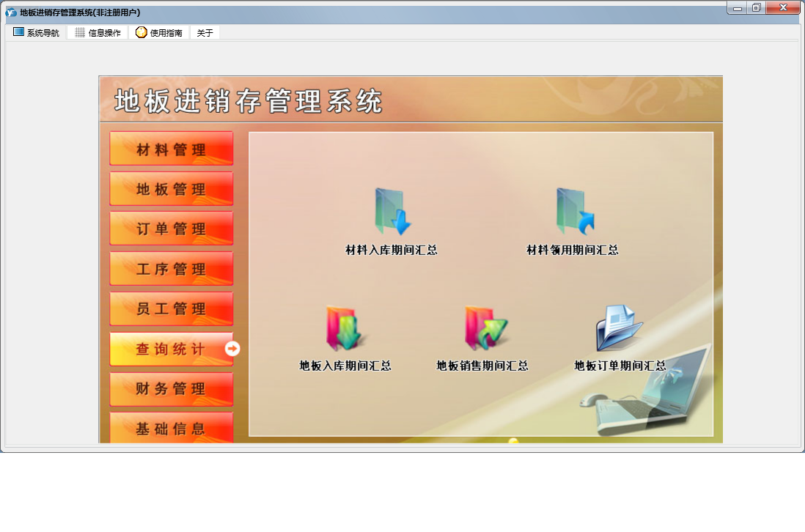Viewport: 805px width, 532px height.
Task: Minimize the application window
Action: pos(738,8)
